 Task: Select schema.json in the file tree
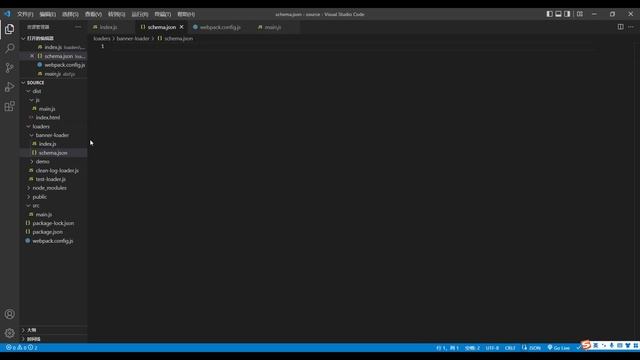click(x=53, y=153)
